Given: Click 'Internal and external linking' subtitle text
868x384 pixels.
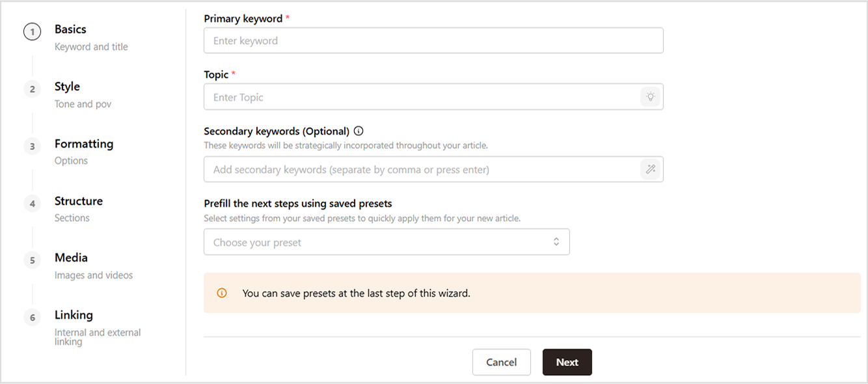Looking at the screenshot, I should point(98,337).
